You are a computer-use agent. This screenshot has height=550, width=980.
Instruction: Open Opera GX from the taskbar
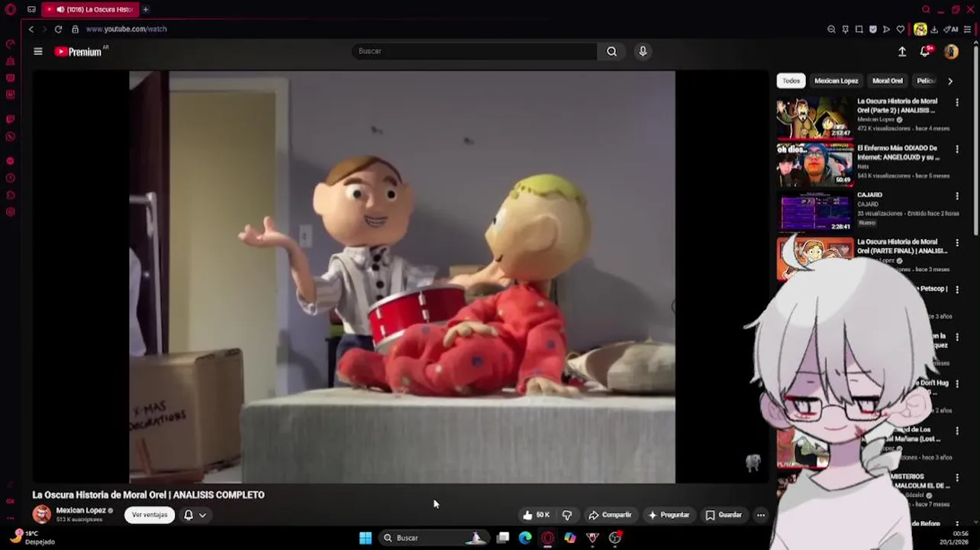pyautogui.click(x=547, y=538)
